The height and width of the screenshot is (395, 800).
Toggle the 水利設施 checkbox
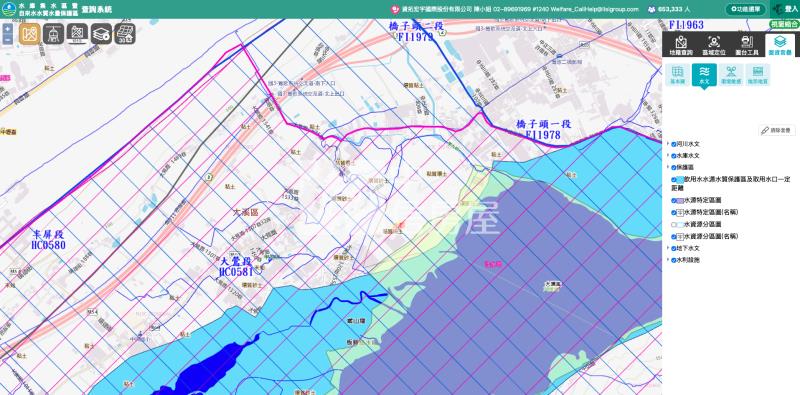click(674, 260)
